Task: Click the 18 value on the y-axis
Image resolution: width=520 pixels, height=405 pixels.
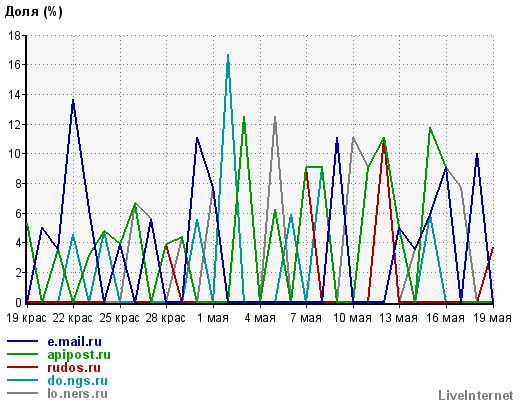Action: (x=14, y=35)
